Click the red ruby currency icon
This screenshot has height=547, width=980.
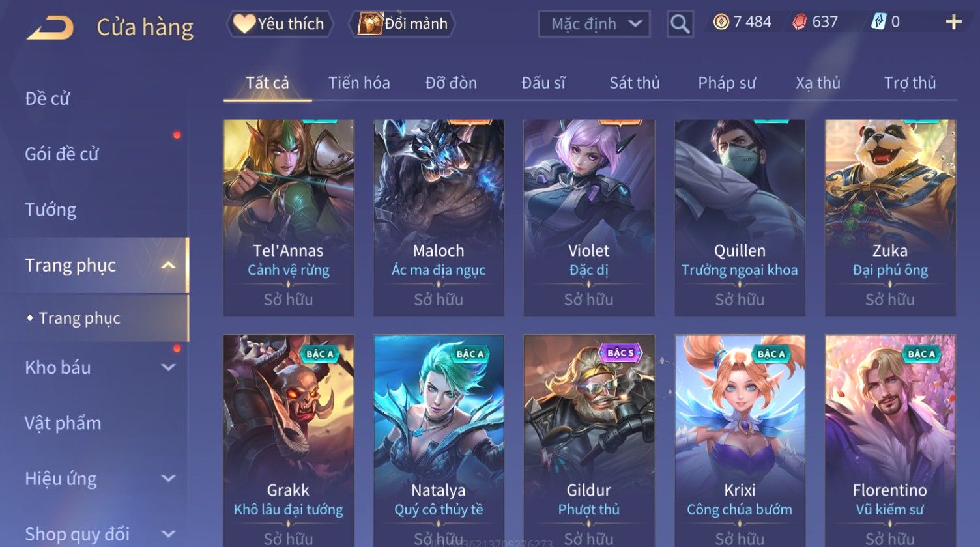point(800,23)
